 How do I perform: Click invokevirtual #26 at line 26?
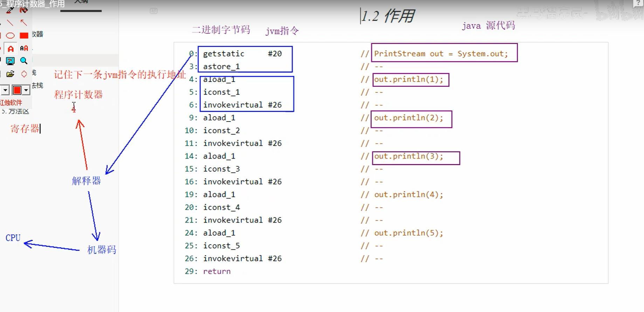[x=242, y=258]
